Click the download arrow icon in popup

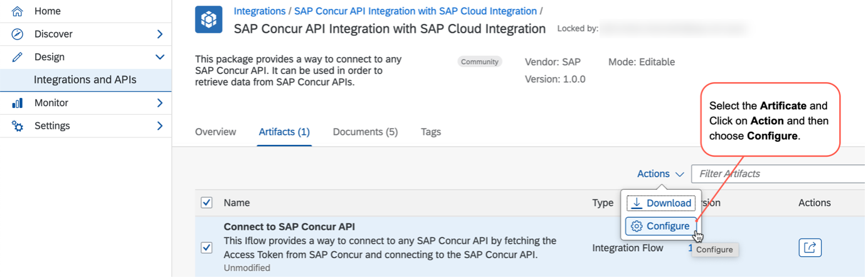(x=637, y=203)
